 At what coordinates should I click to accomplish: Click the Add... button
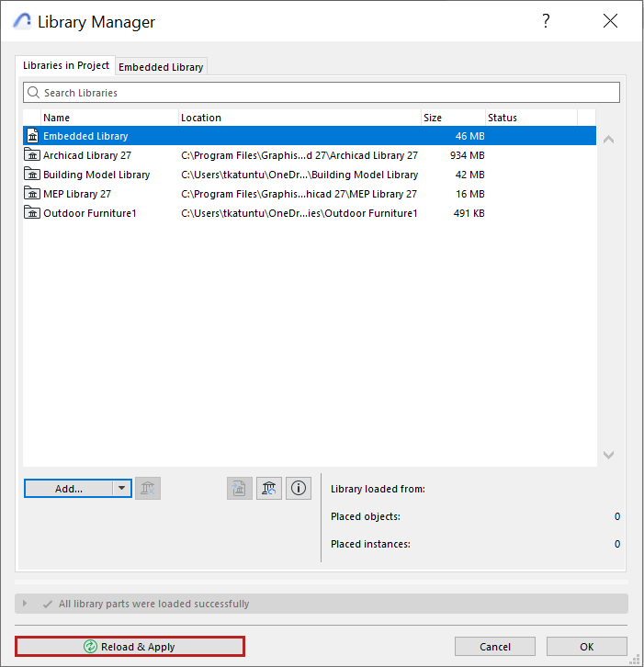click(x=69, y=489)
